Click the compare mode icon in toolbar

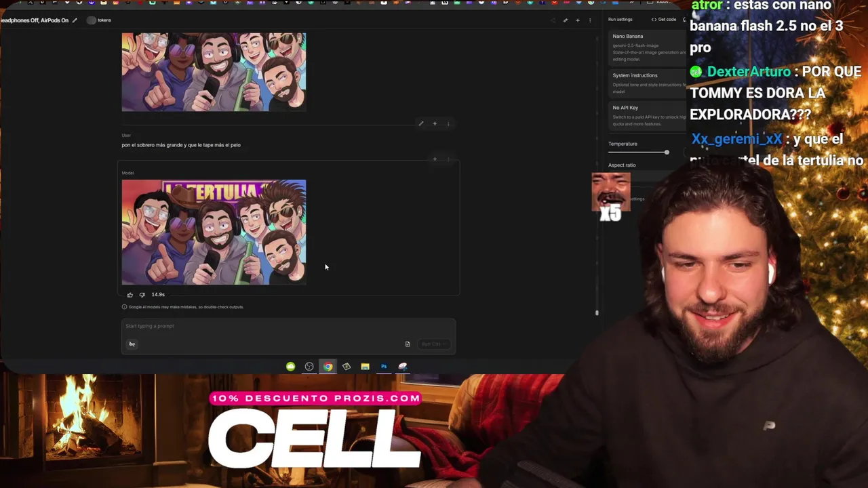click(x=566, y=20)
